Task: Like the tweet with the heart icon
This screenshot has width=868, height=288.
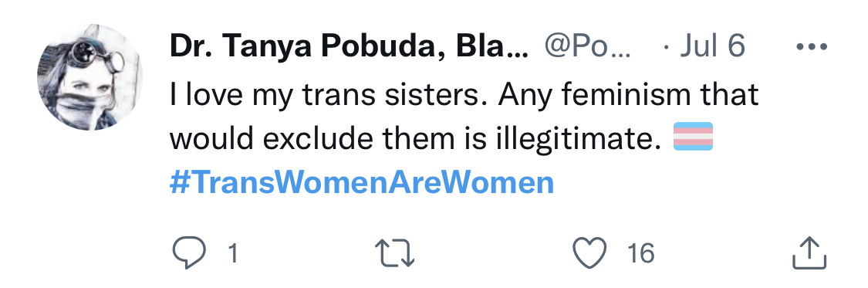Action: pyautogui.click(x=590, y=254)
